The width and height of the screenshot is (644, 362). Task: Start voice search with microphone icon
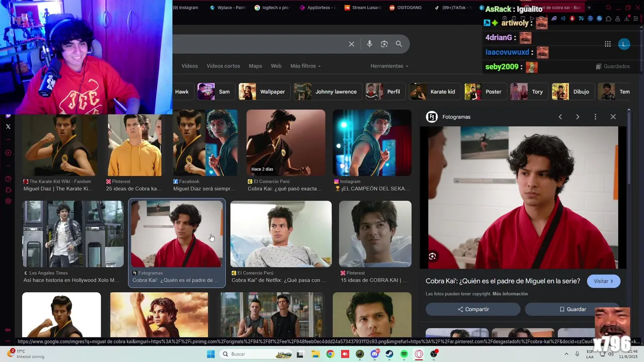369,44
